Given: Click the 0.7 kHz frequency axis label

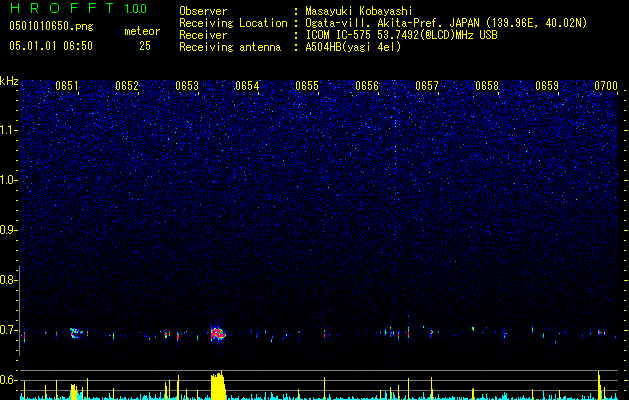Looking at the screenshot, I should [8, 330].
